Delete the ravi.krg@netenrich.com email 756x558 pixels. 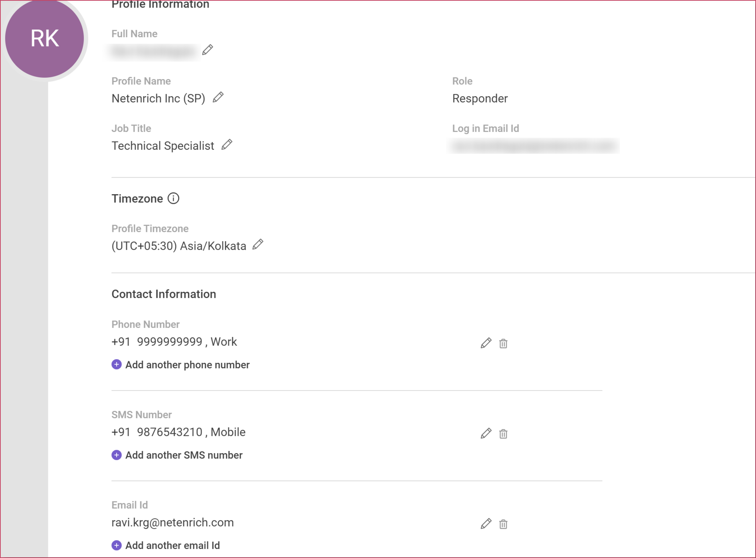coord(503,524)
